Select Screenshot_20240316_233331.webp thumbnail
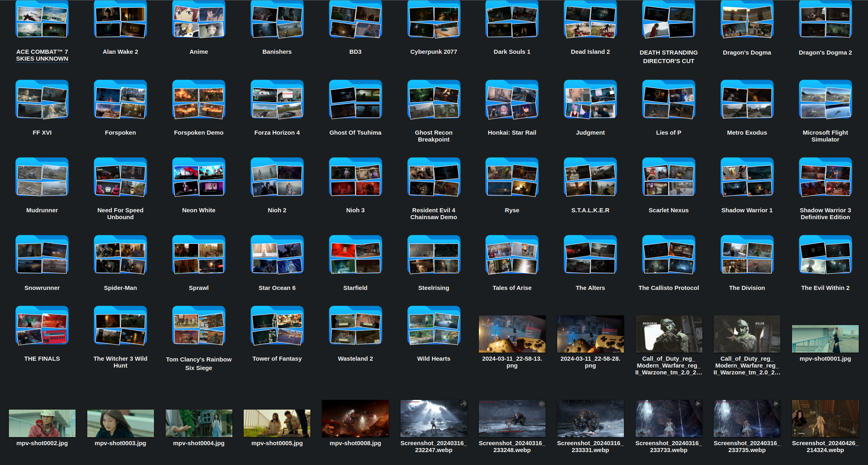The height and width of the screenshot is (465, 868). click(x=590, y=418)
